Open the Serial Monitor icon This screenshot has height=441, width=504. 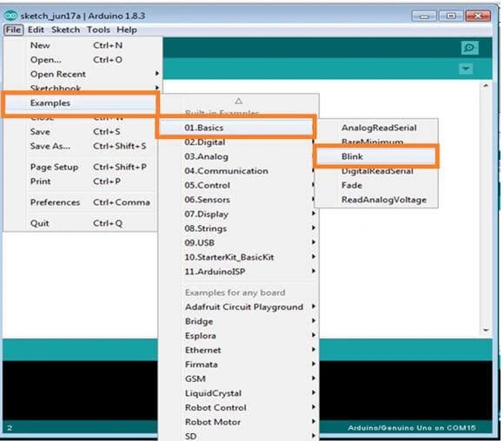pos(469,48)
